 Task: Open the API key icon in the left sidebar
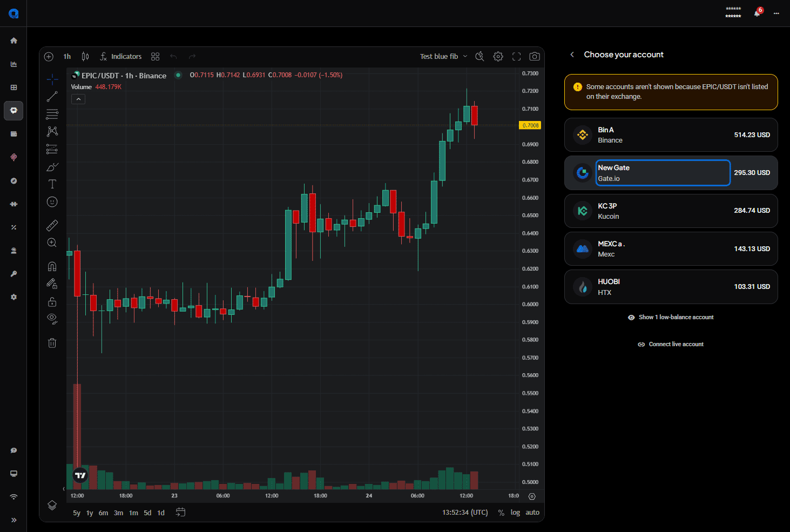pyautogui.click(x=13, y=274)
